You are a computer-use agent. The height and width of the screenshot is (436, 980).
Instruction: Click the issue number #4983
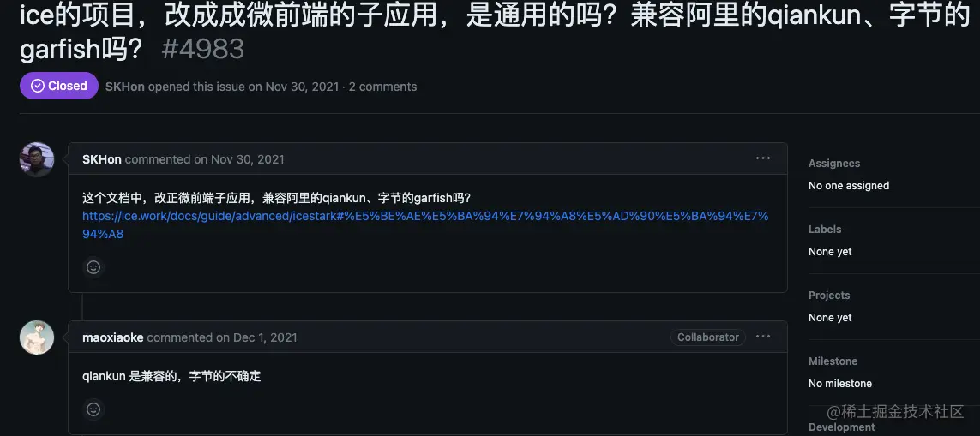tap(203, 50)
